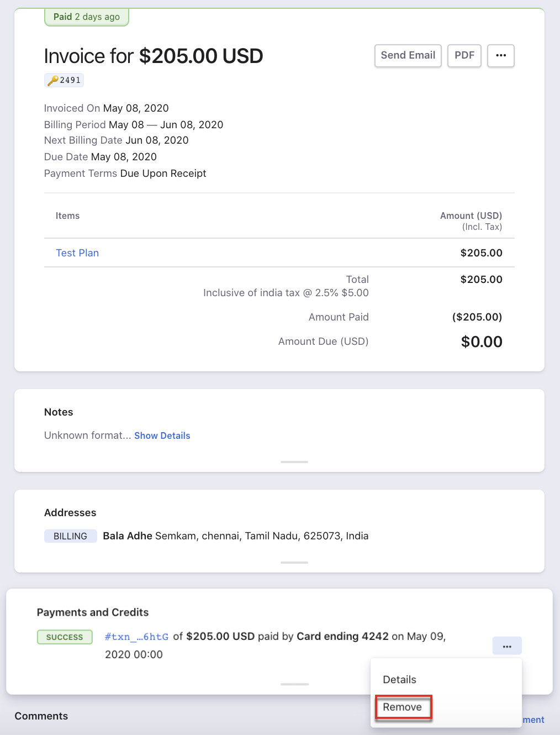Screen dimensions: 560x735
Task: Click the payment row ellipsis menu button
Action: (507, 646)
